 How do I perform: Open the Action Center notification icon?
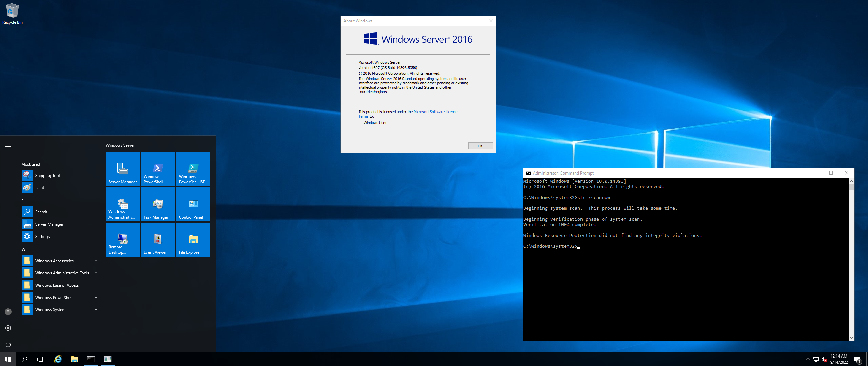click(857, 359)
